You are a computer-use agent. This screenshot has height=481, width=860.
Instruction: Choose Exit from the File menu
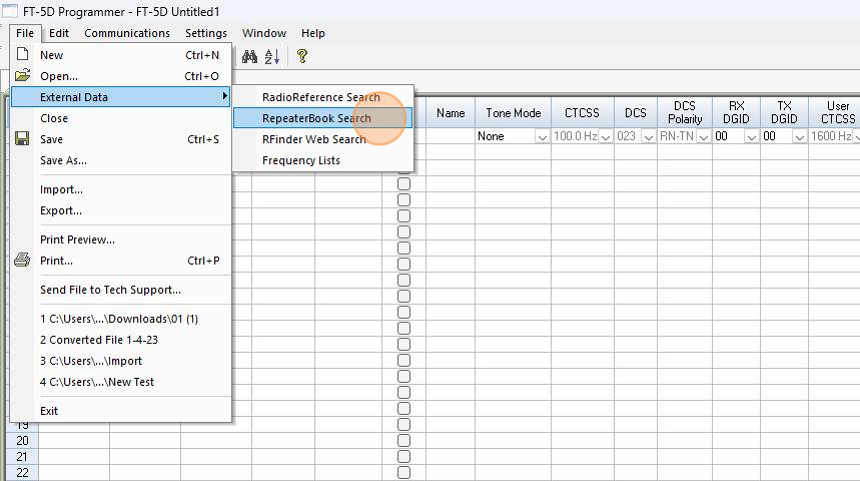pyautogui.click(x=121, y=411)
